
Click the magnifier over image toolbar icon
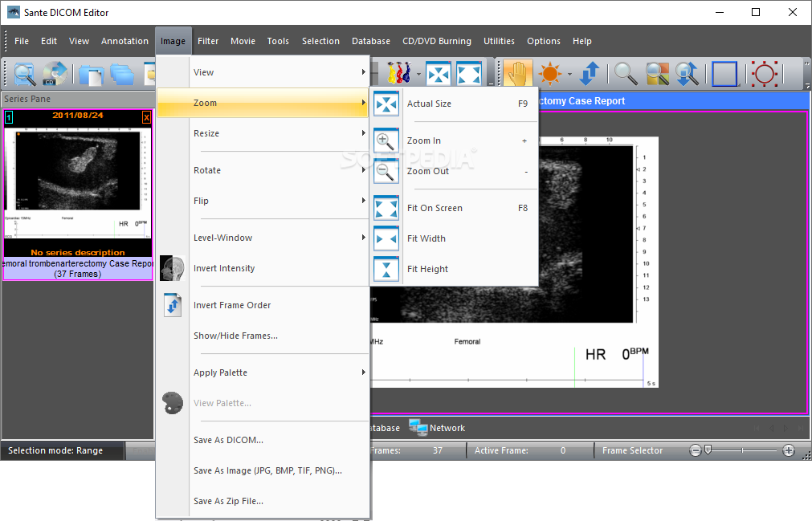pos(657,74)
